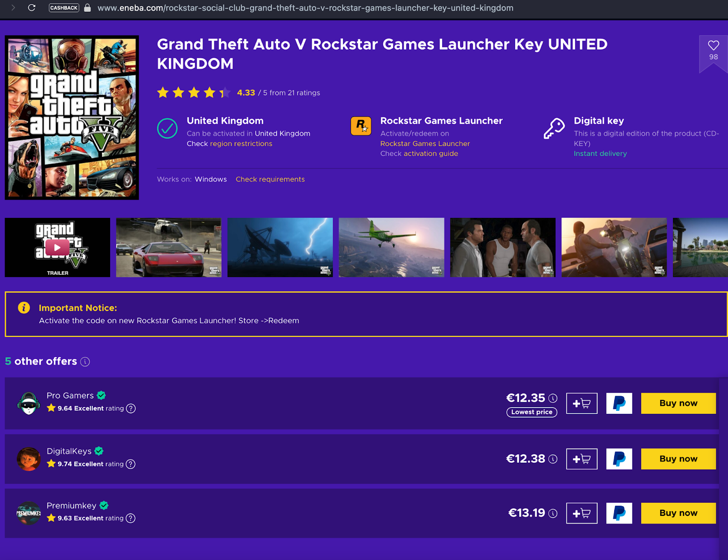The image size is (728, 560).
Task: Click the PayPal icon next to Premiumkey offer
Action: point(619,513)
